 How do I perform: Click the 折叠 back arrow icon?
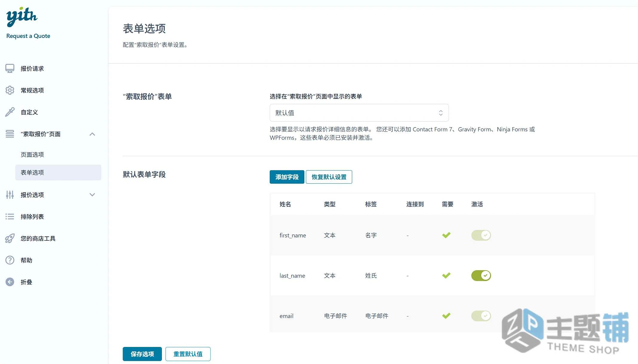click(x=10, y=282)
